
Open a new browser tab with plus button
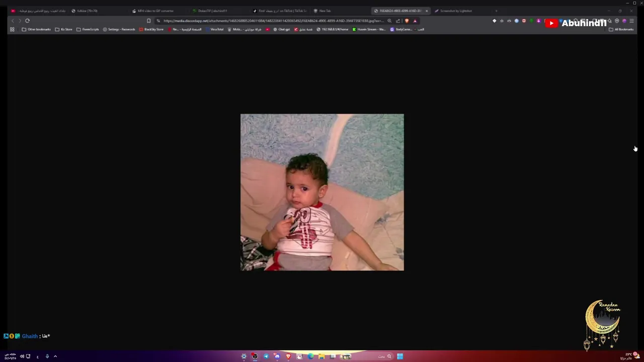click(x=496, y=11)
